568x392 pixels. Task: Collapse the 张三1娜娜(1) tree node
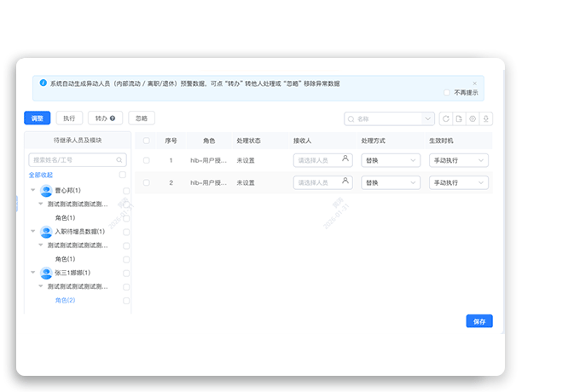point(33,273)
